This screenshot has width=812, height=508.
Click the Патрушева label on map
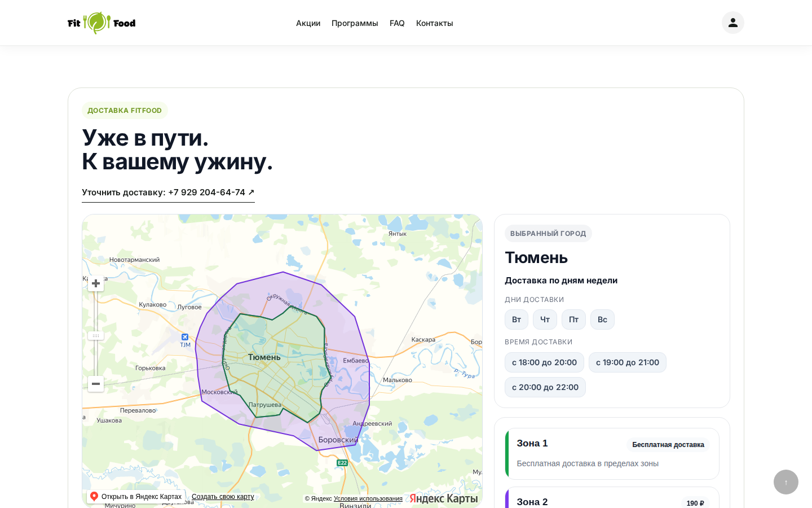click(x=265, y=405)
